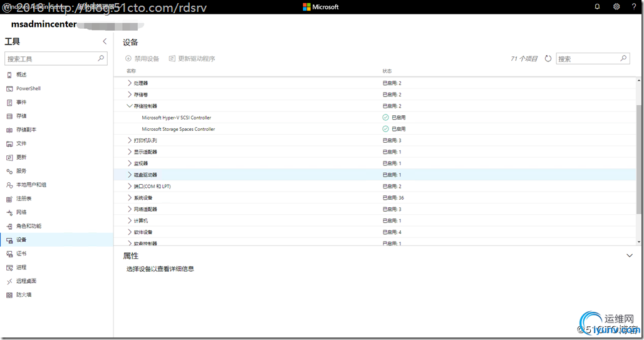Refresh the device list

[x=548, y=59]
